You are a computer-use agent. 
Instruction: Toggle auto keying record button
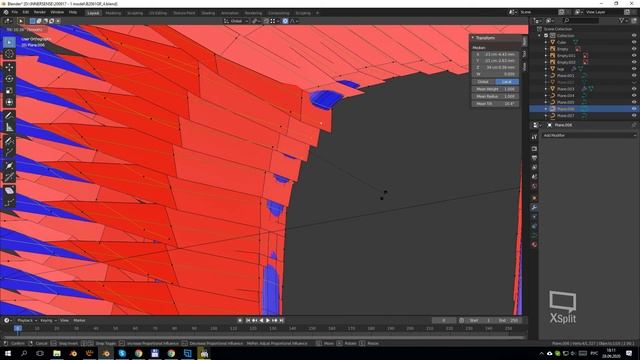(240, 320)
